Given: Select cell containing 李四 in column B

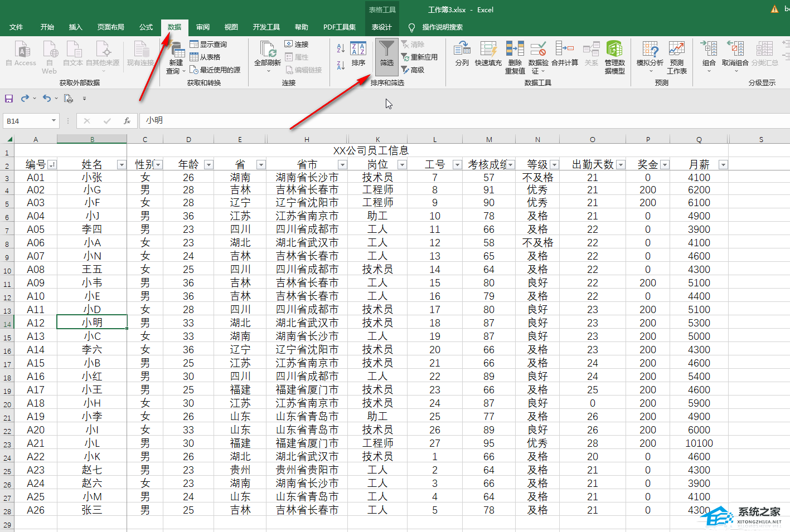Looking at the screenshot, I should tap(92, 230).
